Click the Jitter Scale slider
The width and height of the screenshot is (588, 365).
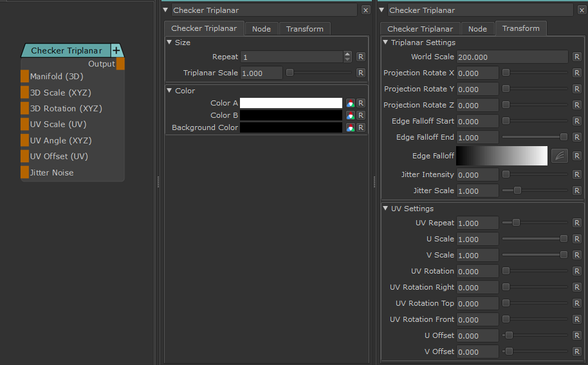534,191
